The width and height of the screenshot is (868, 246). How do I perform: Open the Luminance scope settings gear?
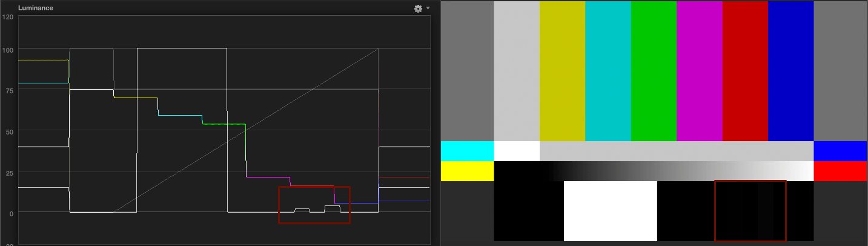point(417,8)
